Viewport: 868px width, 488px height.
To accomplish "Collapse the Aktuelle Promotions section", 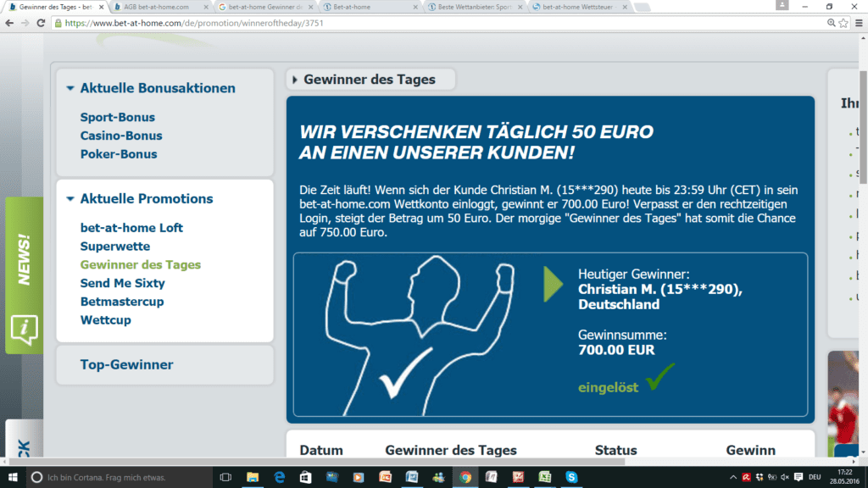I will (70, 198).
